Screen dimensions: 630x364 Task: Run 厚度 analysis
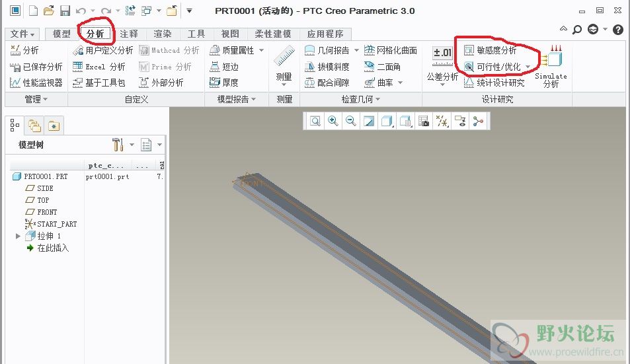(x=224, y=83)
